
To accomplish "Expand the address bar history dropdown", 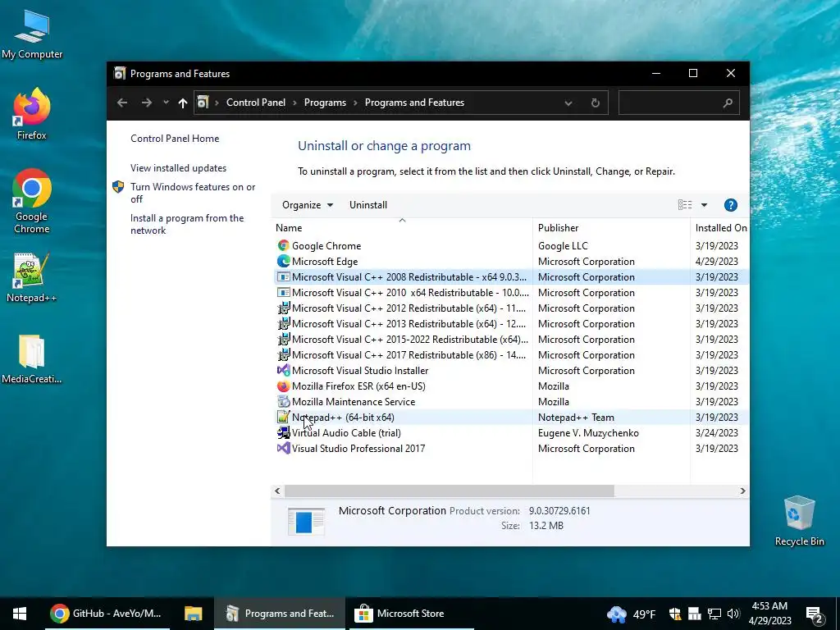I will coord(568,103).
